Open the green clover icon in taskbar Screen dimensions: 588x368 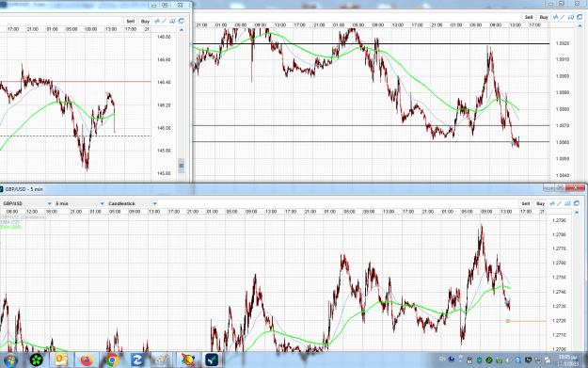coord(36,360)
